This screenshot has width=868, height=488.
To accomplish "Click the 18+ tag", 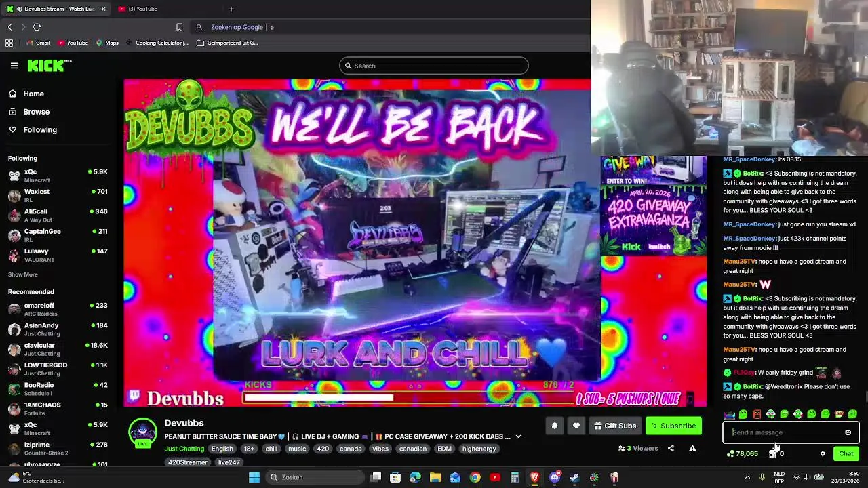I will tap(249, 449).
